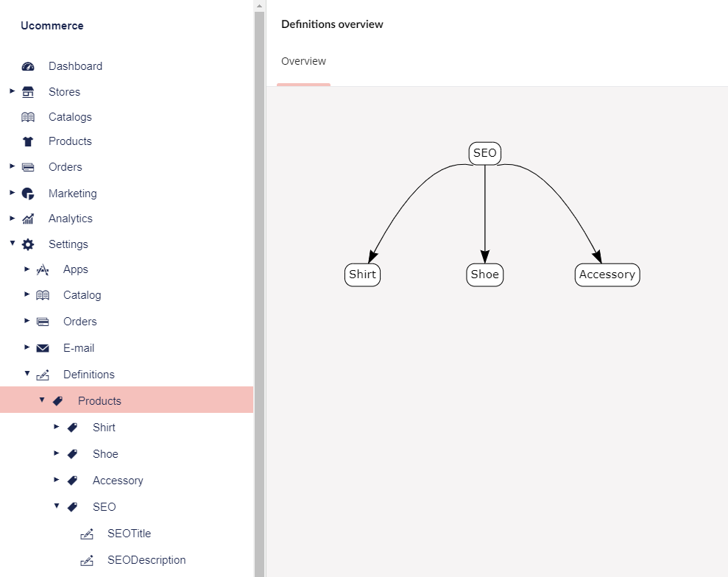Click the Definitions label in tree

click(88, 375)
